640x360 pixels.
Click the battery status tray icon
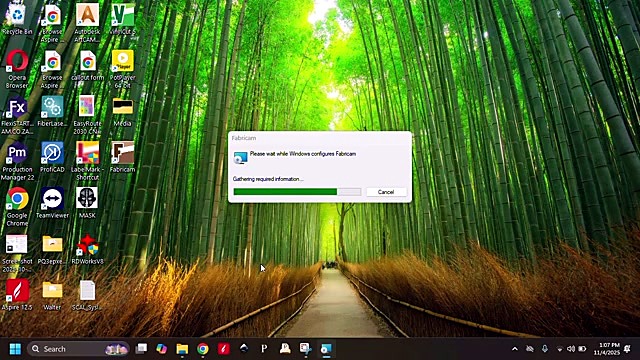click(583, 349)
